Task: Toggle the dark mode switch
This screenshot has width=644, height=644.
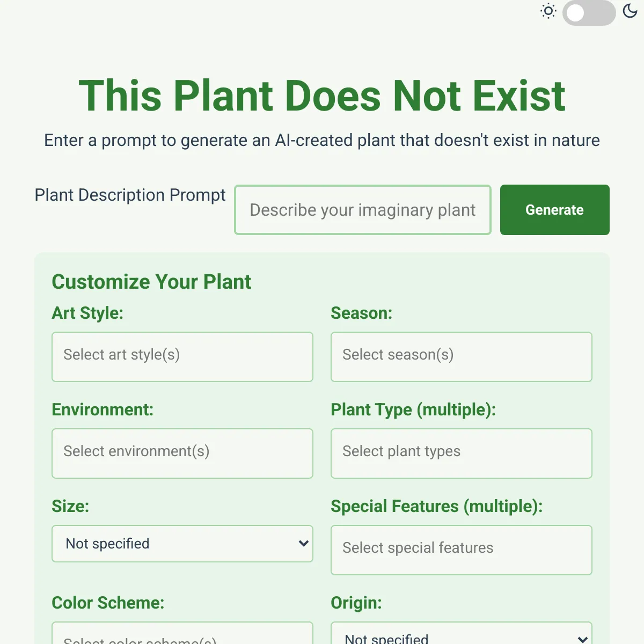Action: click(x=589, y=13)
